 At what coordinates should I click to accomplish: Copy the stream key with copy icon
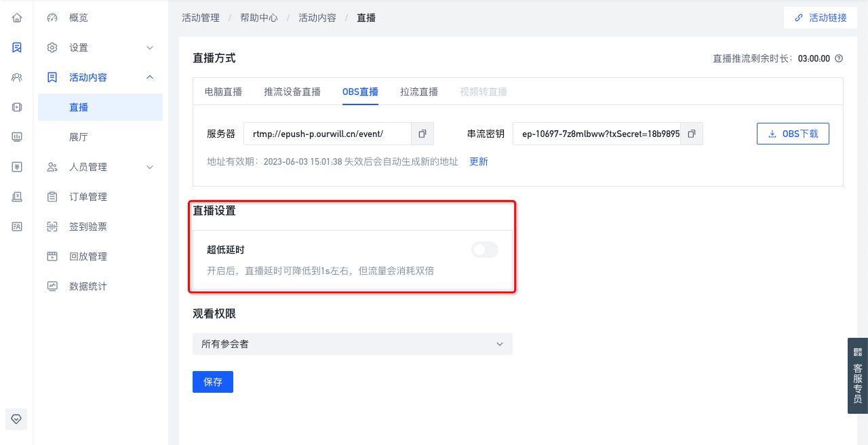click(692, 134)
